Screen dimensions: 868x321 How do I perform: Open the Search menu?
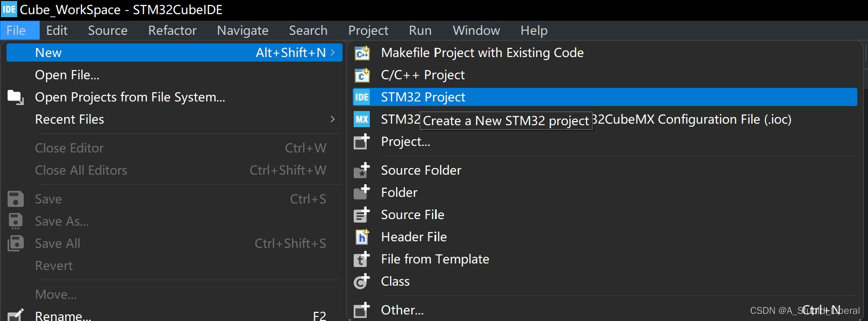308,30
